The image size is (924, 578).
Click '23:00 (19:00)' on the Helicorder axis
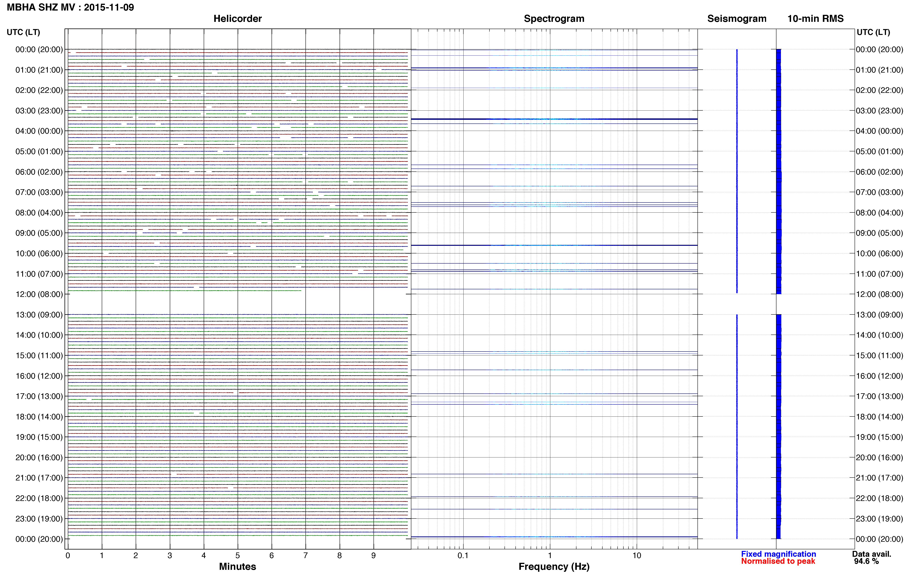click(x=39, y=519)
